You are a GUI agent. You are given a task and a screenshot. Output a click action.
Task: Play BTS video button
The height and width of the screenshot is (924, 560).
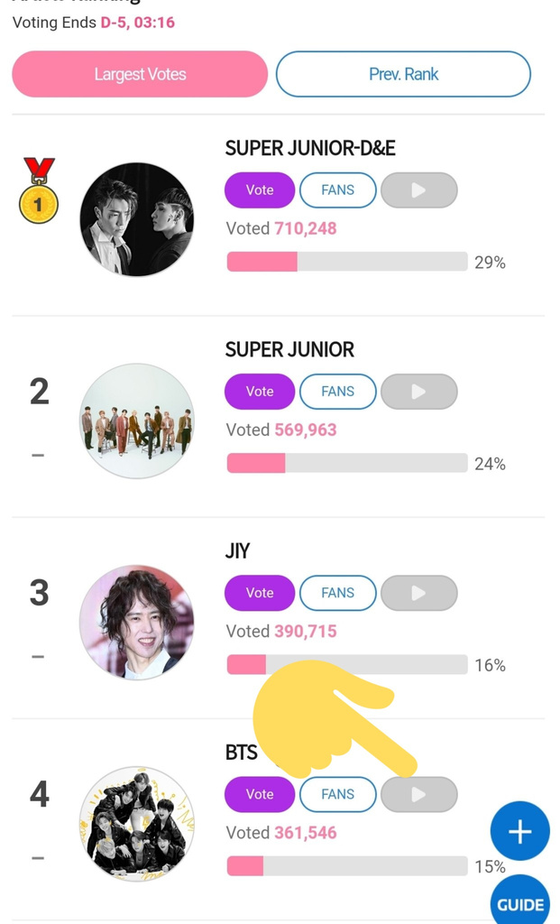[x=418, y=794]
